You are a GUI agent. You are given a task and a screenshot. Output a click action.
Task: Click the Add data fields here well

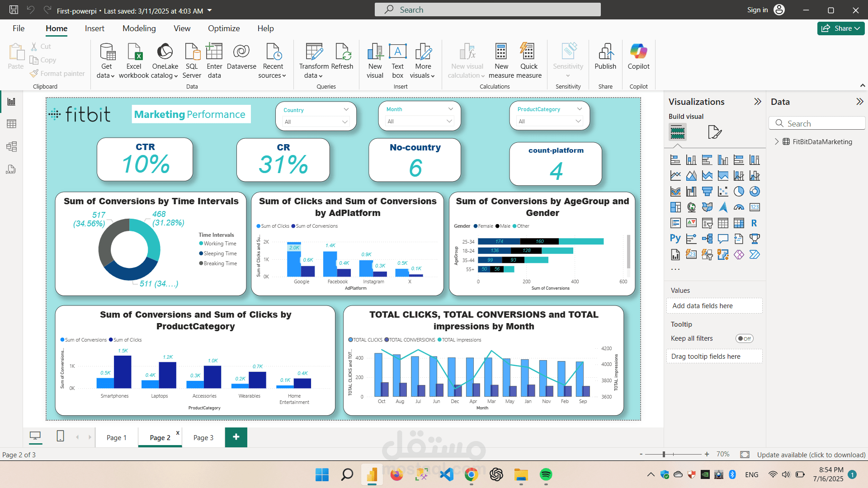click(714, 306)
